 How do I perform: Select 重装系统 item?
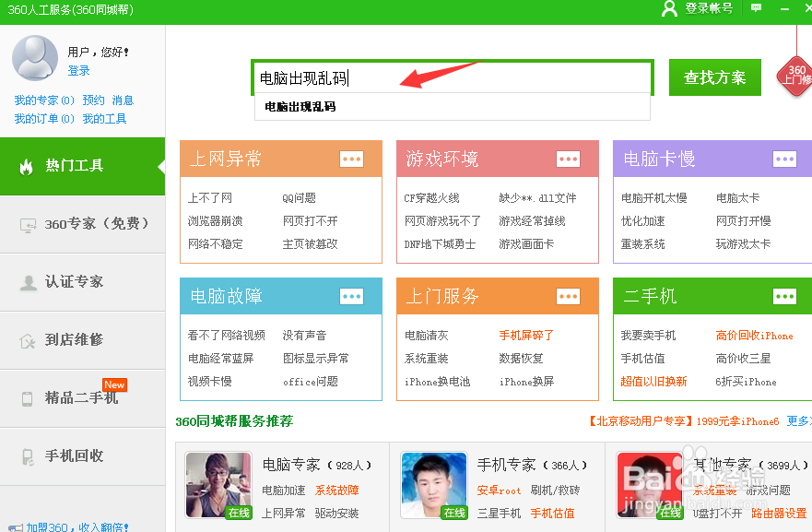click(642, 244)
